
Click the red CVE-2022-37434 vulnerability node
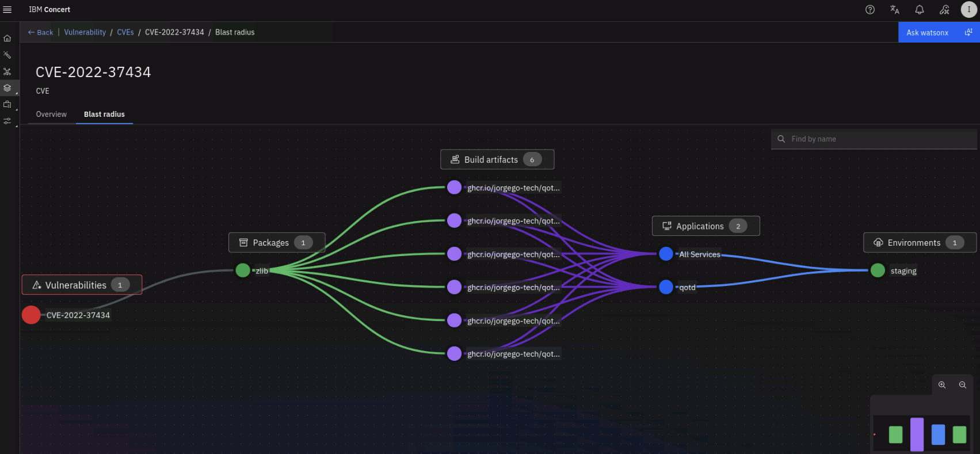tap(31, 315)
